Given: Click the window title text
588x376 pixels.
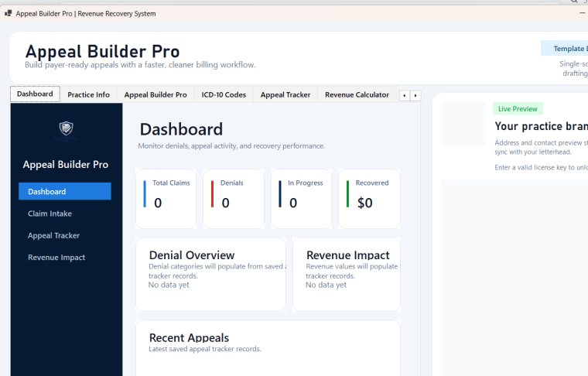Looking at the screenshot, I should click(x=86, y=13).
